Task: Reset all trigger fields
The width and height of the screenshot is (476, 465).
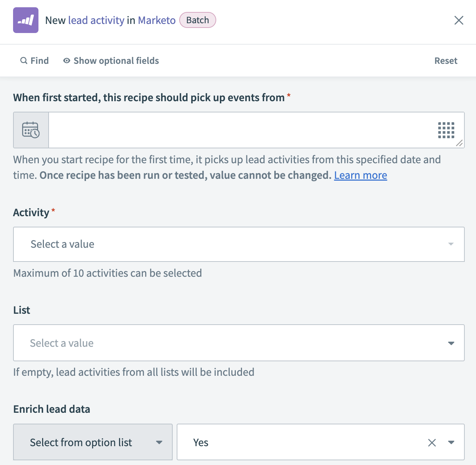Action: pos(446,61)
